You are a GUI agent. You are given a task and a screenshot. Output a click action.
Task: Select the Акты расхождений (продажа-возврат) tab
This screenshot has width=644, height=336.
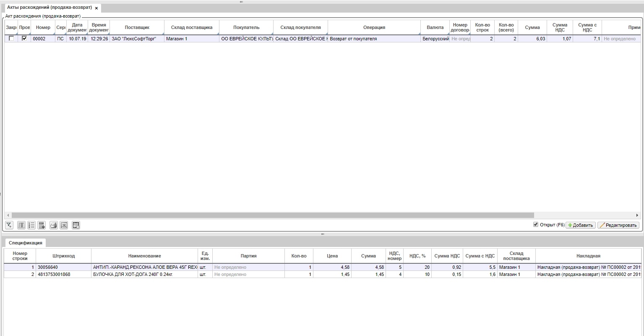click(49, 8)
